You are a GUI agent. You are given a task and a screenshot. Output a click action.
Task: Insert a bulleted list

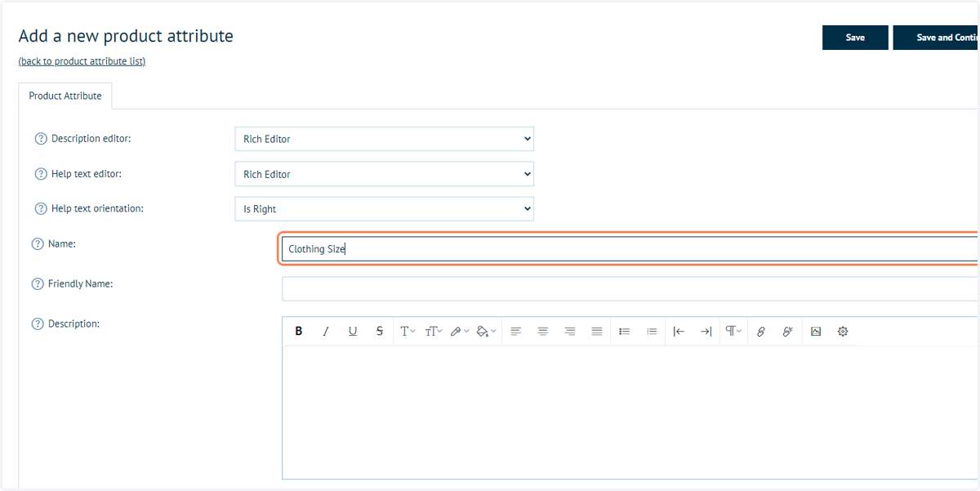pyautogui.click(x=625, y=332)
